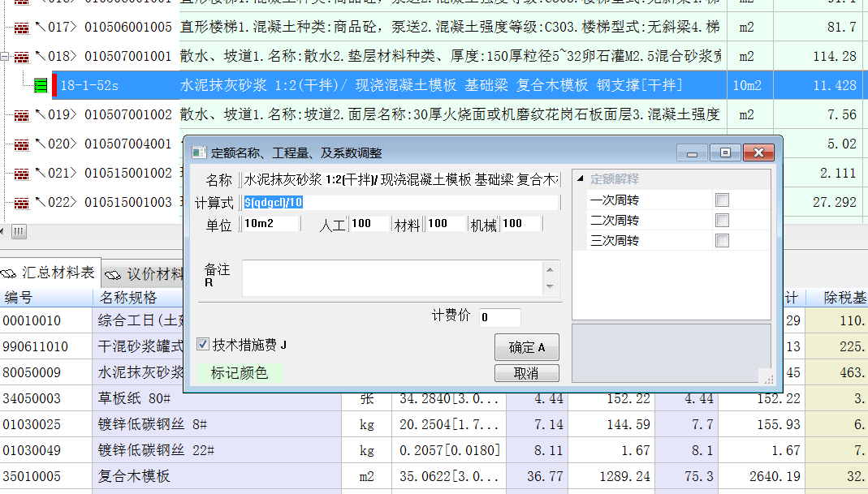Screen dimensions: 868x494
Task: Click the 备注 scrollbar down arrow
Action: click(550, 286)
